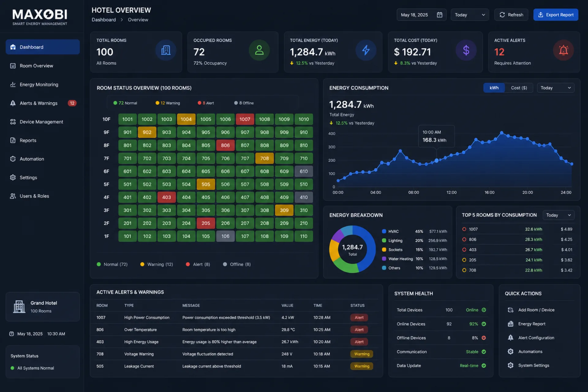Click the Occupied Rooms person icon
This screenshot has width=588, height=392.
coord(259,50)
